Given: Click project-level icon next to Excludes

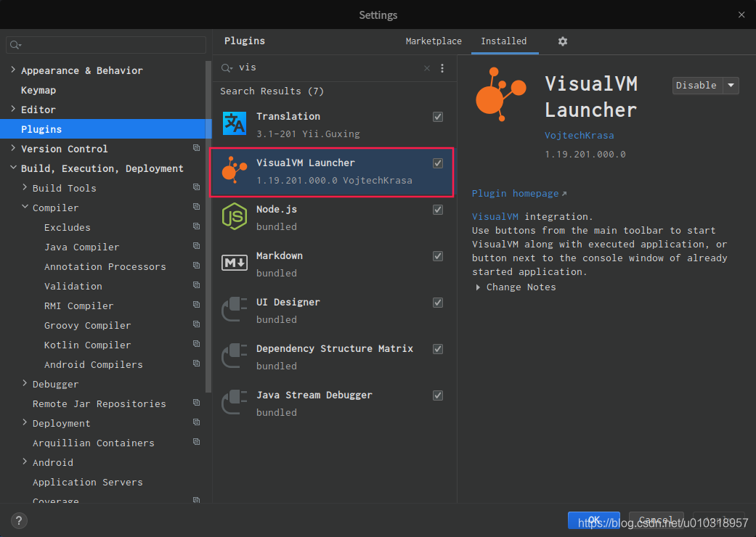Looking at the screenshot, I should [x=196, y=226].
